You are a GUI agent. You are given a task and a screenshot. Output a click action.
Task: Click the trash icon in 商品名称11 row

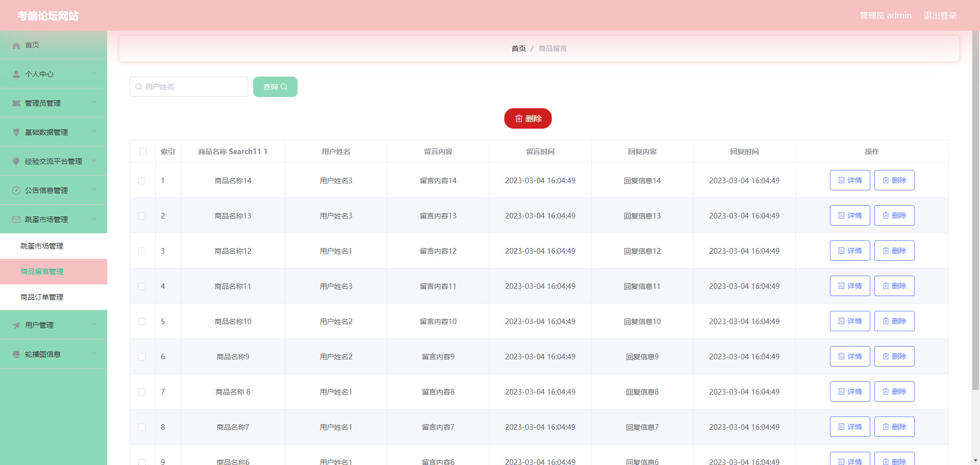[886, 286]
